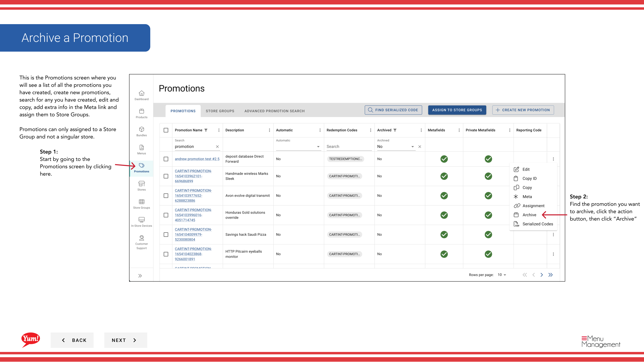Click Find Serialized Code button
644x362 pixels.
tap(393, 110)
